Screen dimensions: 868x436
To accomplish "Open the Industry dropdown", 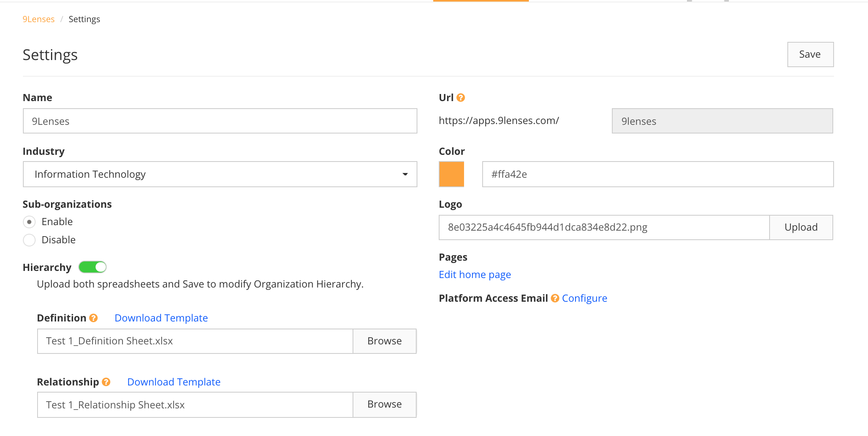I will pyautogui.click(x=220, y=174).
